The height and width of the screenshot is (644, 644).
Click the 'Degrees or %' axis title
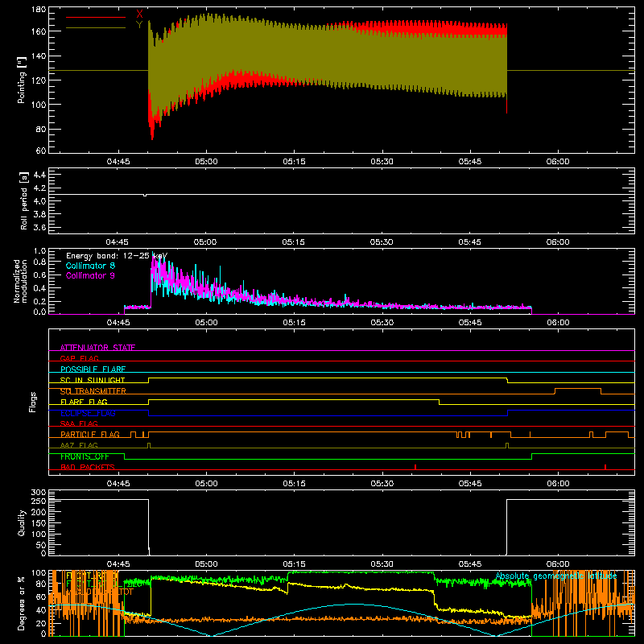click(x=22, y=603)
